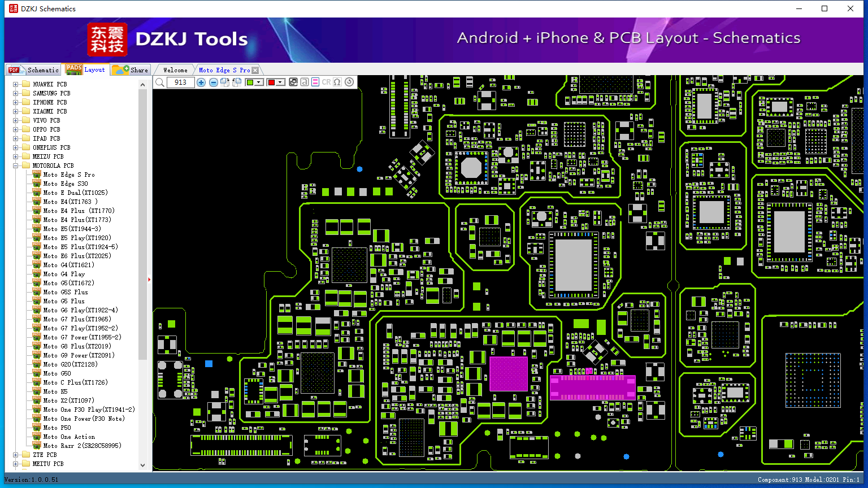
Task: Switch to the Schematic tab
Action: 33,69
